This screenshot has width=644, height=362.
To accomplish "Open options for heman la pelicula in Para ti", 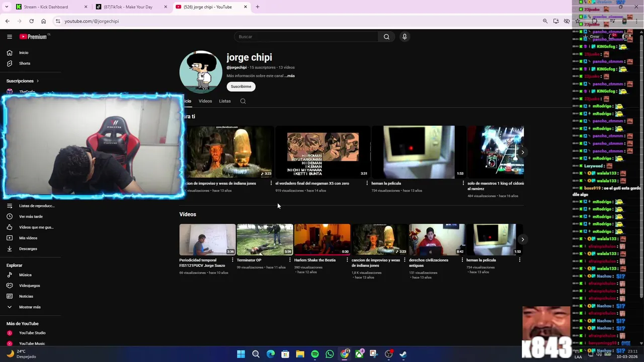I will pos(463,184).
